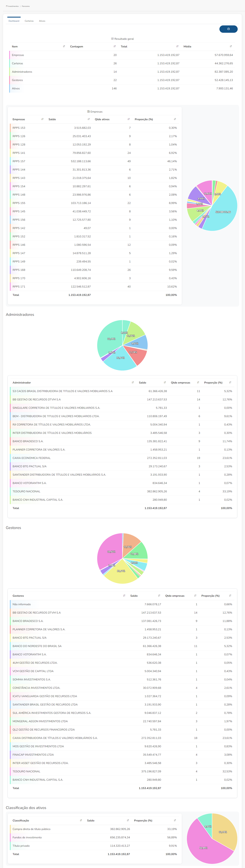Image resolution: width=245 pixels, height=868 pixels.
Task: Click the Empresas table title icon
Action: tap(89, 112)
